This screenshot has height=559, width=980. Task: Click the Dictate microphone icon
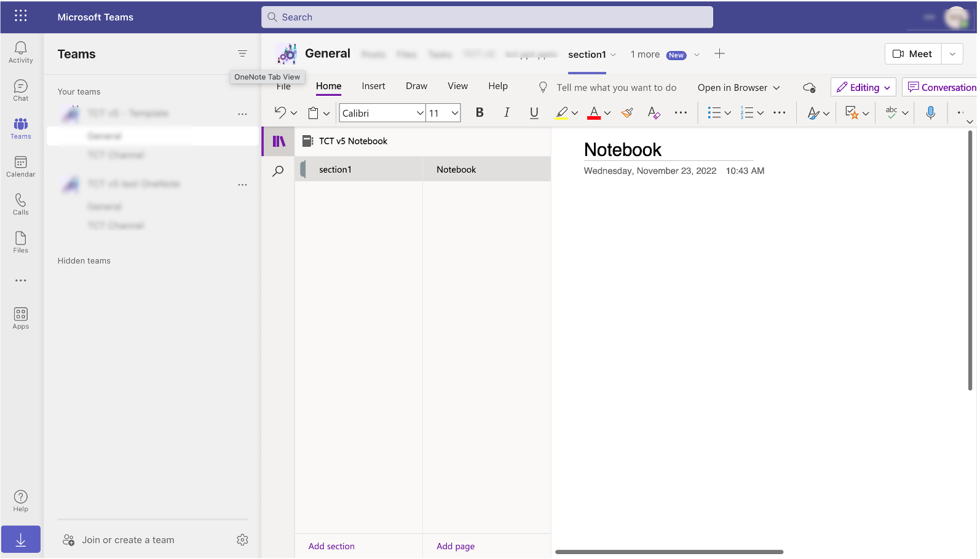930,113
